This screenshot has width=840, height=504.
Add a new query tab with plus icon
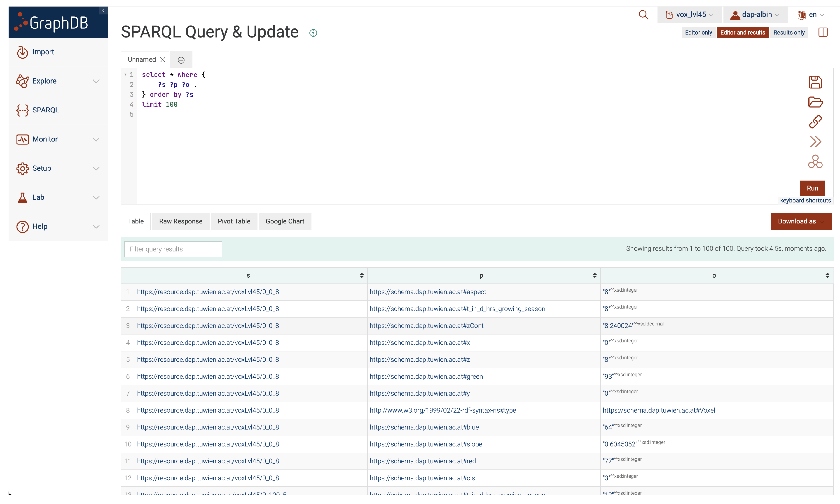181,60
